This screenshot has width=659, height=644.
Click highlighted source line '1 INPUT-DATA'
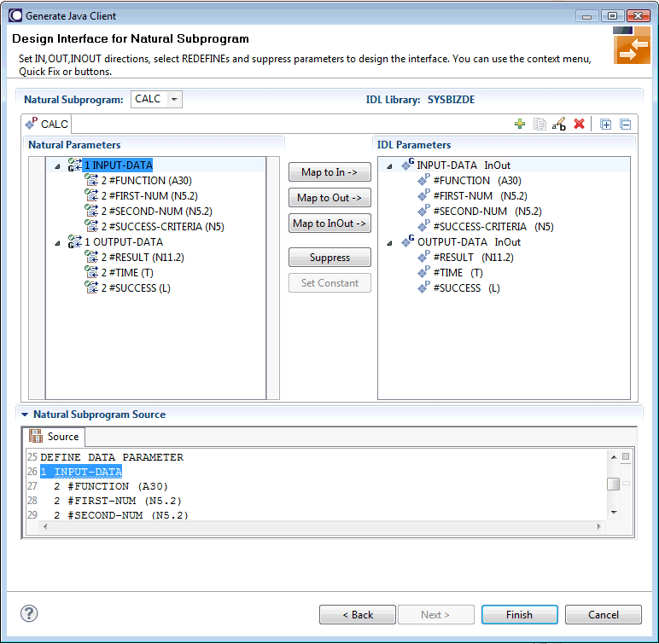[81, 472]
